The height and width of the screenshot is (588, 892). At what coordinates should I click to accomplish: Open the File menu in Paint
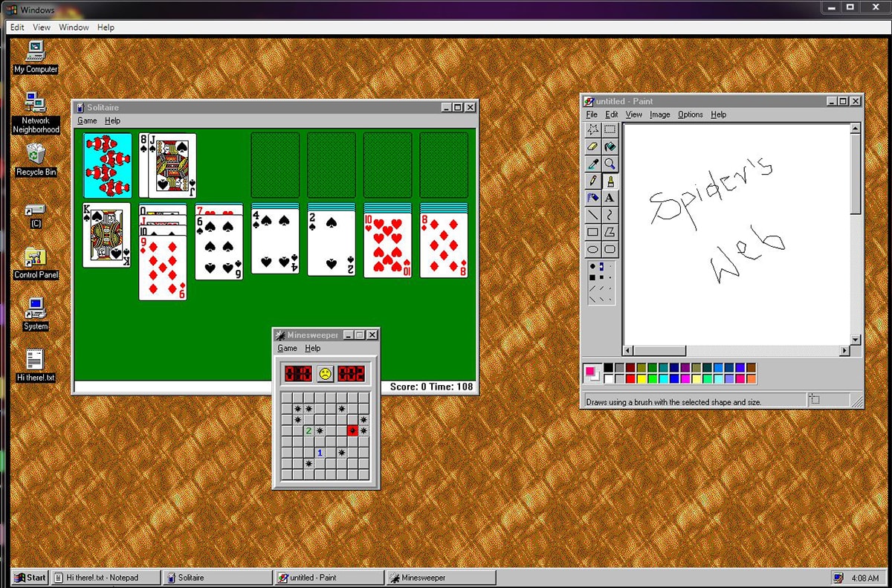[x=592, y=114]
